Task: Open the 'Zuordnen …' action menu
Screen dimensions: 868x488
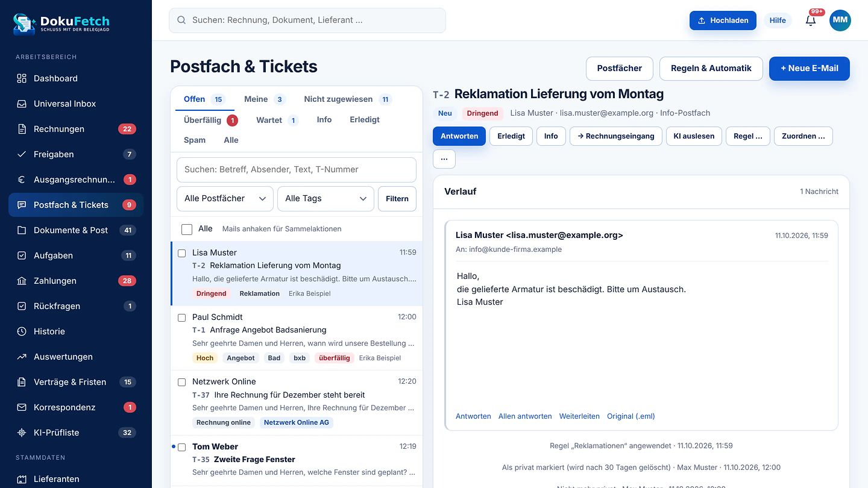Action: (803, 136)
